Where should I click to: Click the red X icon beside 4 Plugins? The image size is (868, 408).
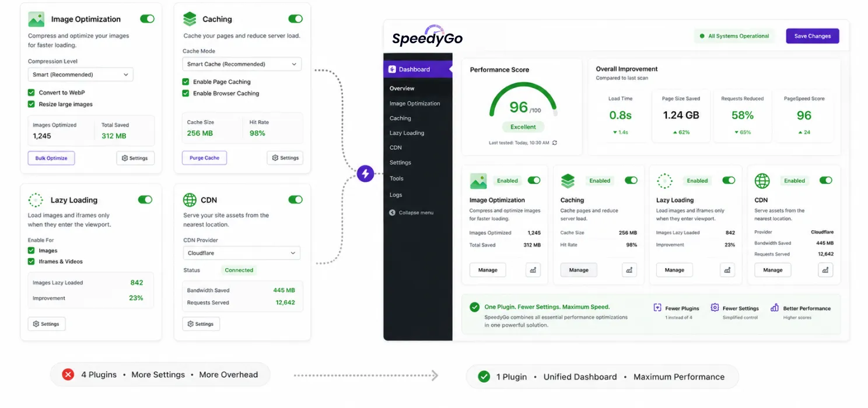coord(68,375)
